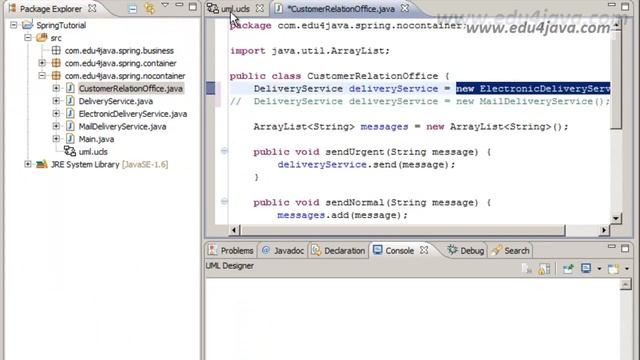The image size is (640, 360).
Task: Expand JRE System Library node
Action: pos(28,164)
